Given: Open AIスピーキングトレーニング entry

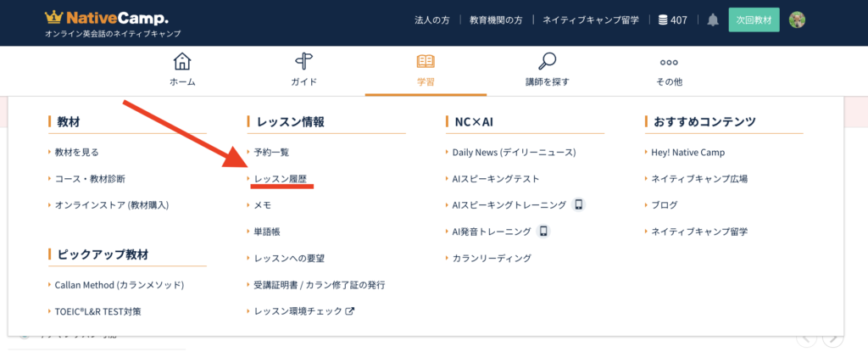Looking at the screenshot, I should click(x=509, y=205).
